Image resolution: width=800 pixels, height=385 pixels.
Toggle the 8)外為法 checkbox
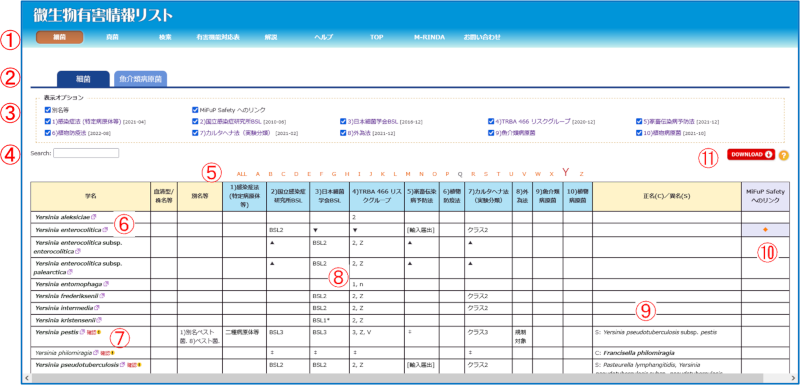(343, 133)
